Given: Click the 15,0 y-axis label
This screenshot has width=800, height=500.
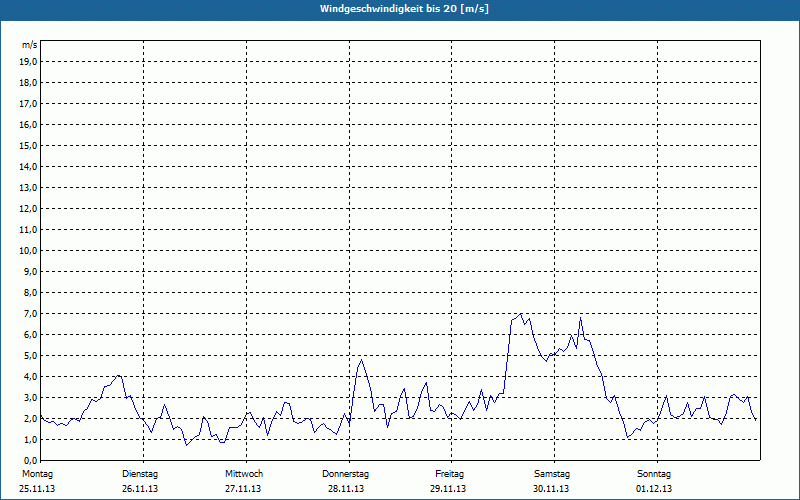Looking at the screenshot, I should tap(28, 145).
